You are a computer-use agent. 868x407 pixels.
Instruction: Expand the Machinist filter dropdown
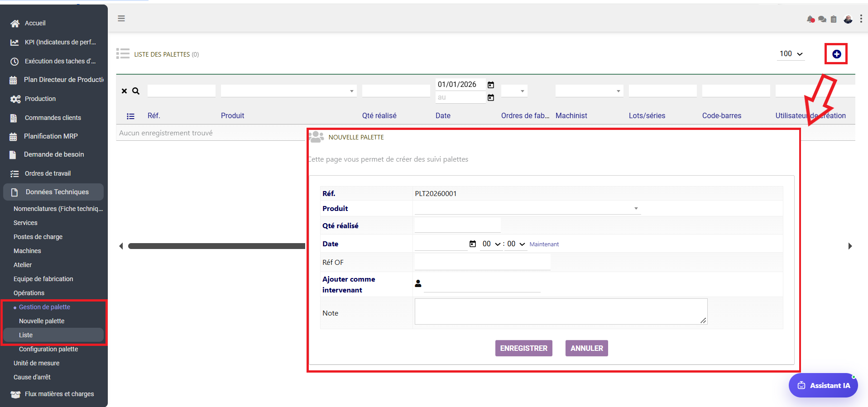click(x=589, y=91)
